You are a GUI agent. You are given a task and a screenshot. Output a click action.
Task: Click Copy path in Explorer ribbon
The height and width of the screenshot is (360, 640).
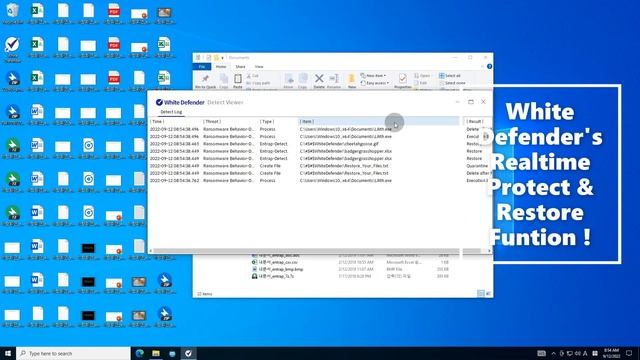click(x=258, y=83)
